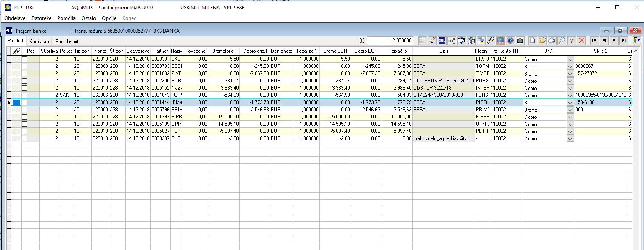Click the sum field showing 12,000000
This screenshot has width=644, height=250.
click(x=390, y=40)
